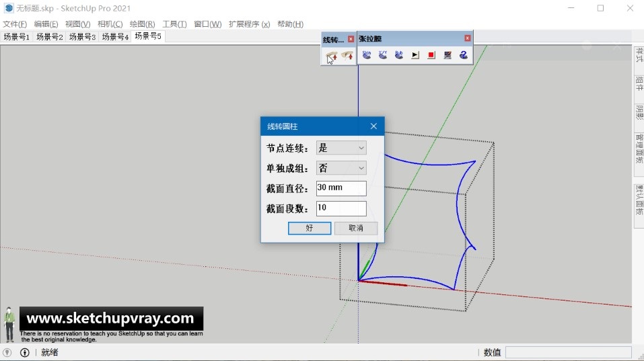Select the Skin tool in 张拉膜 toolbar
Image resolution: width=644 pixels, height=361 pixels.
[x=367, y=54]
